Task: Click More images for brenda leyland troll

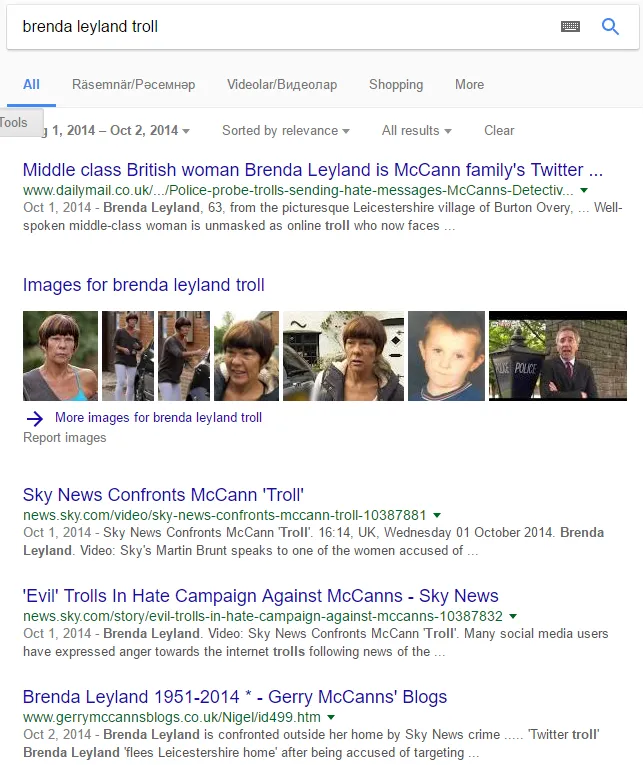Action: (x=158, y=418)
